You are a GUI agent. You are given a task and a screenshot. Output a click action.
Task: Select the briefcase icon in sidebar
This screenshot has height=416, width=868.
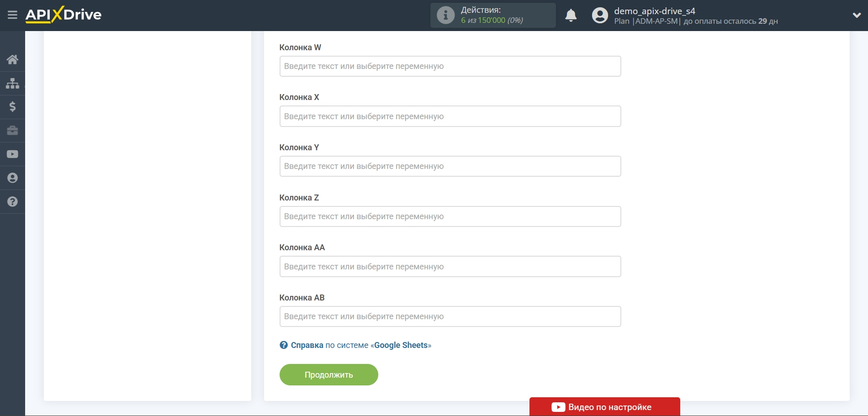tap(12, 131)
